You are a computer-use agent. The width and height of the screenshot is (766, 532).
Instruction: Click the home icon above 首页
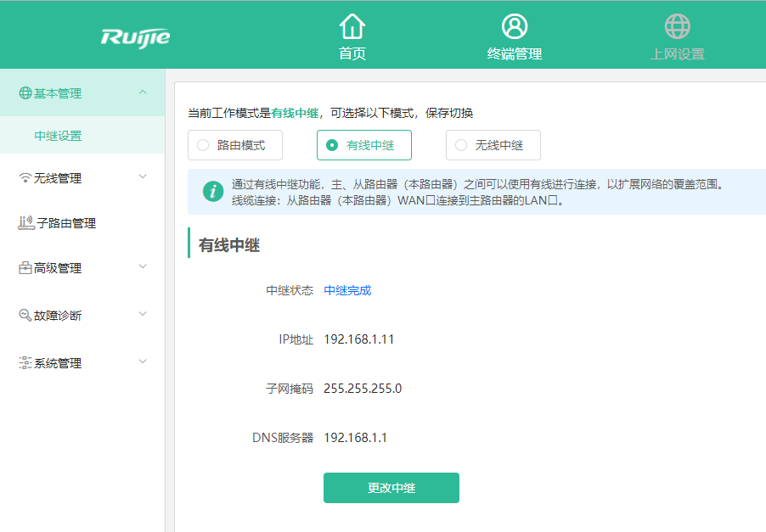tap(351, 25)
